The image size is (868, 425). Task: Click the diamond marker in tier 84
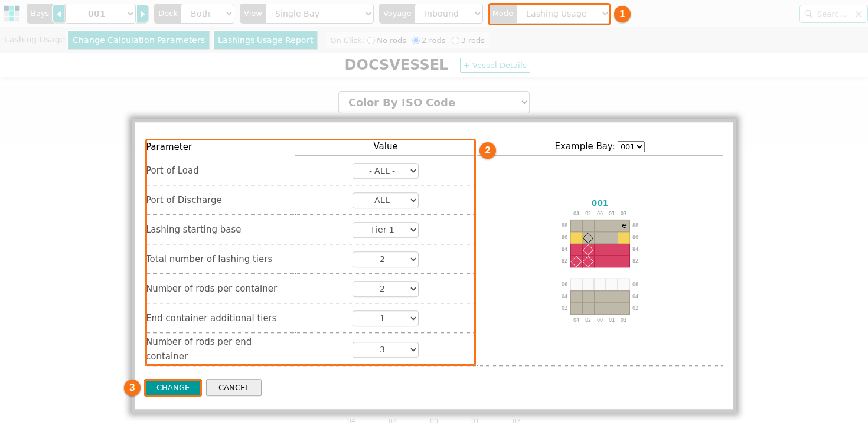coord(588,250)
